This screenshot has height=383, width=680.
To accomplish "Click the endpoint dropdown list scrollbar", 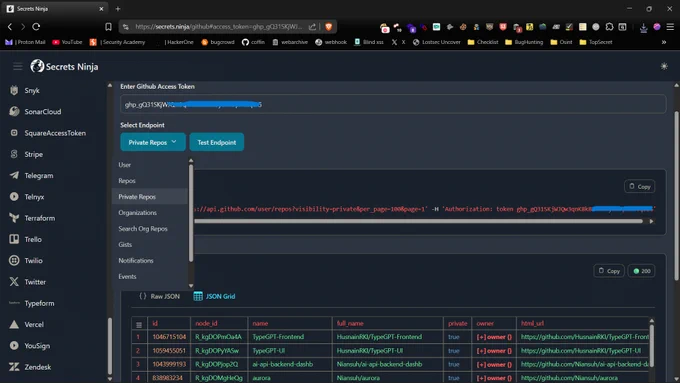I will point(191,213).
